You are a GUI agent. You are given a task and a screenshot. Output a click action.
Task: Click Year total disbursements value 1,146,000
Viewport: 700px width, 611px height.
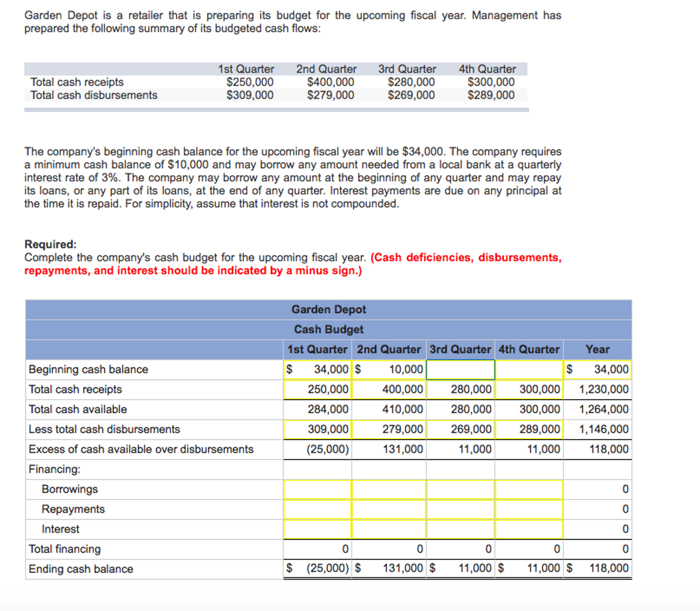pos(604,429)
